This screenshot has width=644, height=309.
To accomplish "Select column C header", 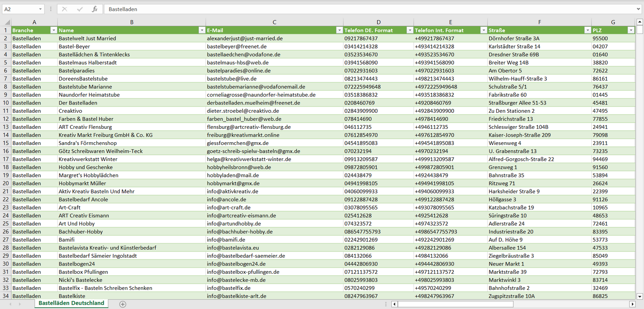I will 274,22.
